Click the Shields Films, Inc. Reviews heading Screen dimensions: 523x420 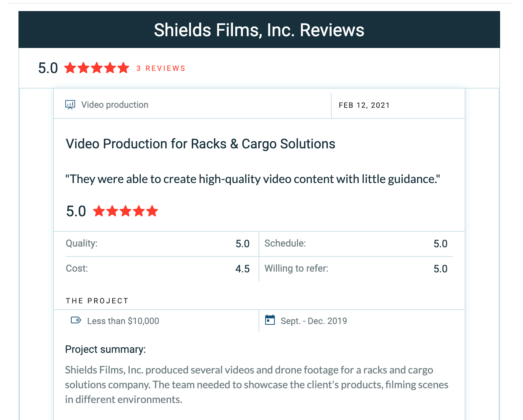tap(259, 30)
